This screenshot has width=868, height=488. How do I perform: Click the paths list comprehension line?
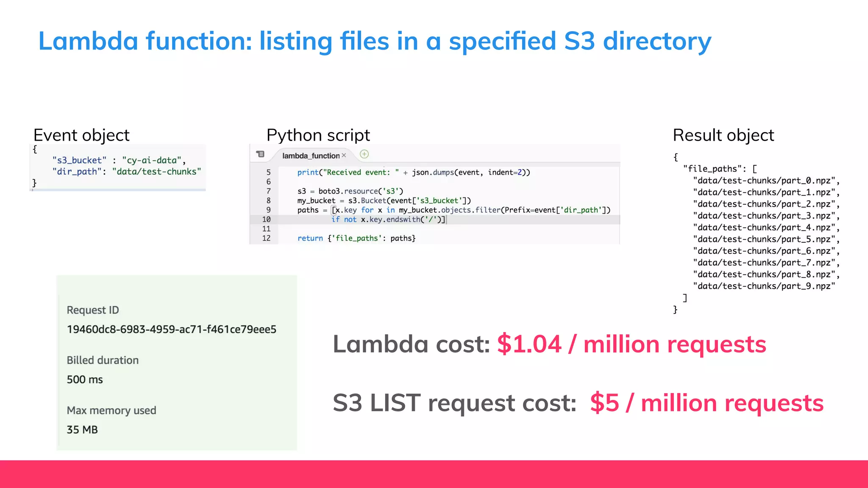pos(454,210)
